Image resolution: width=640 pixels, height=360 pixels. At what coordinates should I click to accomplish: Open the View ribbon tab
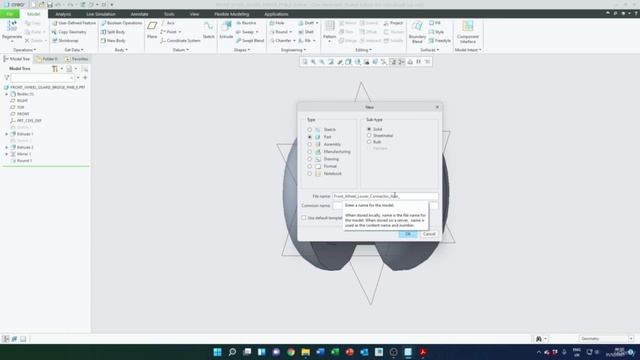tap(194, 14)
